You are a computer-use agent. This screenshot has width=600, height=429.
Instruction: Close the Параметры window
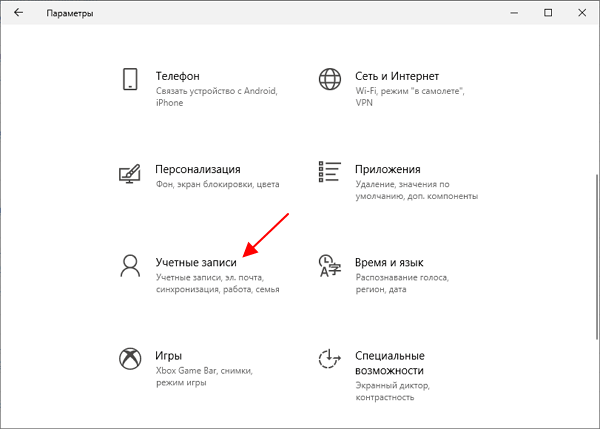point(582,13)
